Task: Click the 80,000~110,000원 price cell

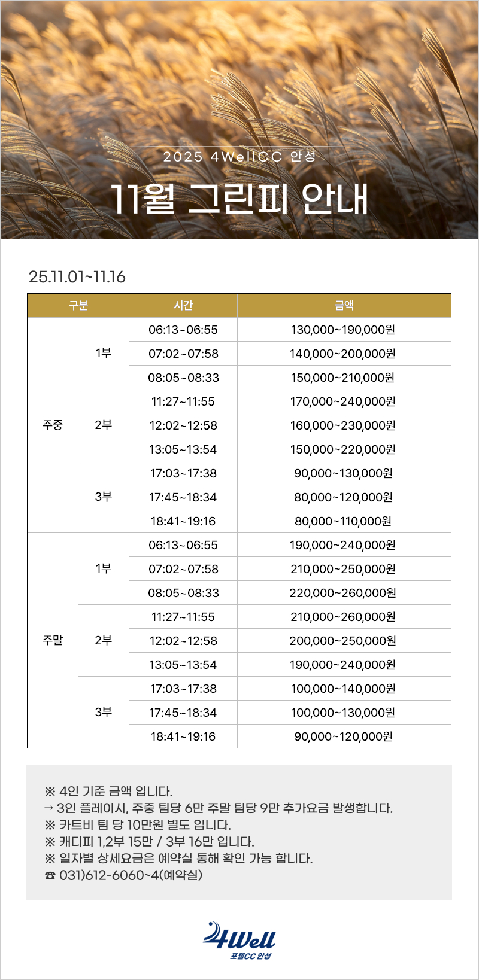Action: (343, 521)
